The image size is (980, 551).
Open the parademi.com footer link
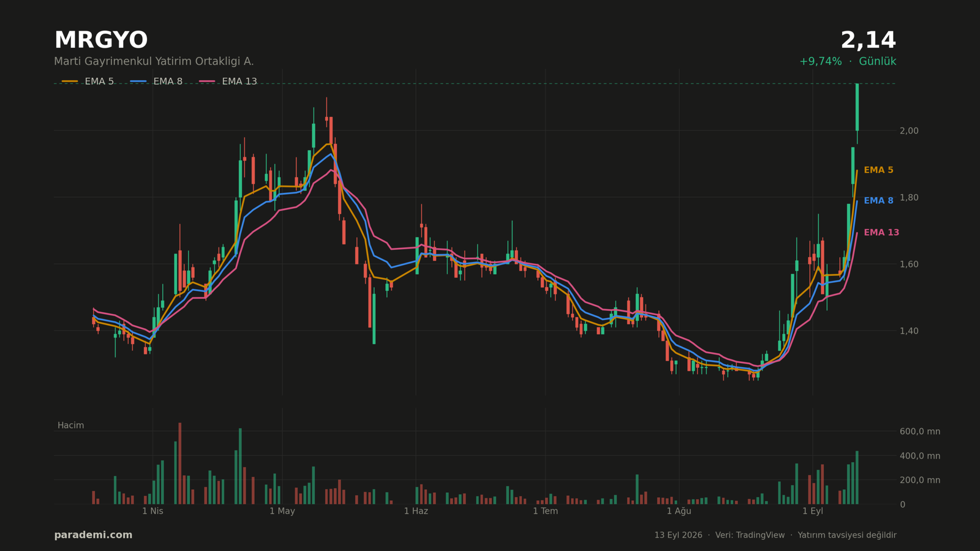coord(93,535)
